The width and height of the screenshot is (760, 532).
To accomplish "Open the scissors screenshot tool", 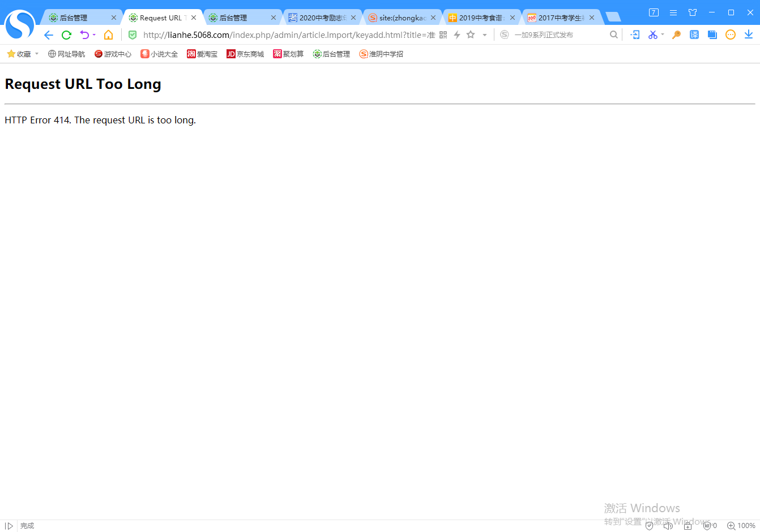I will coord(652,35).
